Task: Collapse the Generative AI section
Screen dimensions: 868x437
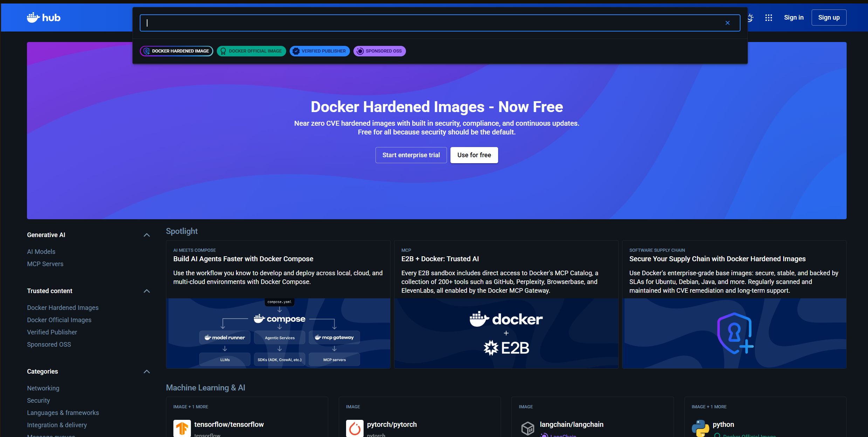Action: tap(147, 235)
